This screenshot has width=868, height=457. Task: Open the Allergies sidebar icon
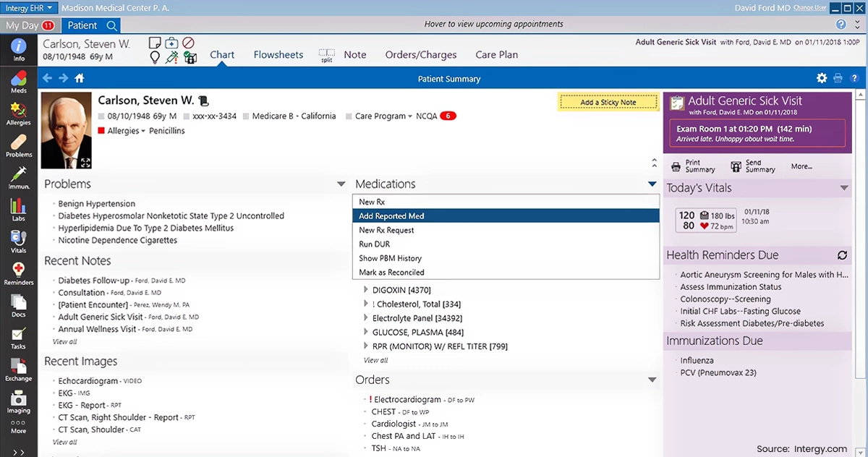point(18,114)
